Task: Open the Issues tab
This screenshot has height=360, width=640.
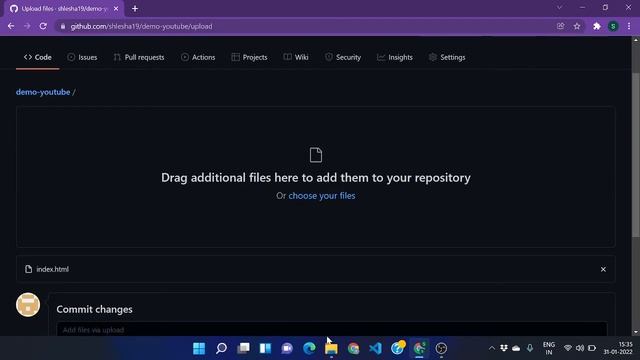Action: tap(82, 57)
